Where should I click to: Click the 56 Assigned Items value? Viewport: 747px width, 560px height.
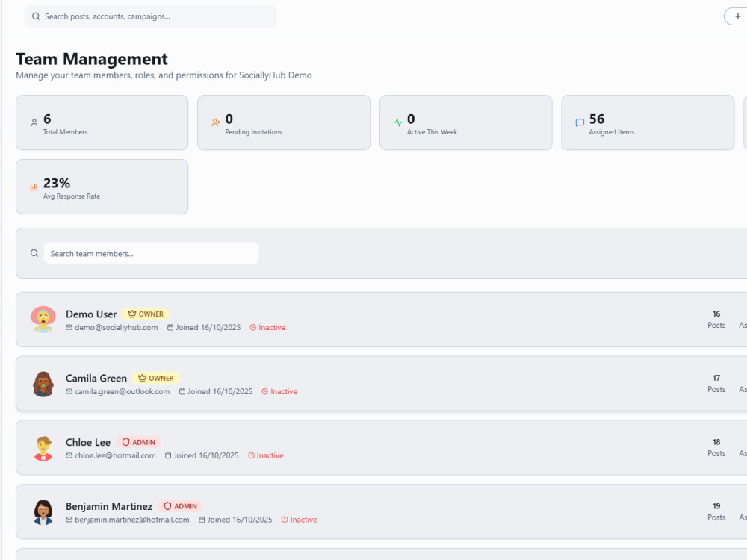point(597,119)
